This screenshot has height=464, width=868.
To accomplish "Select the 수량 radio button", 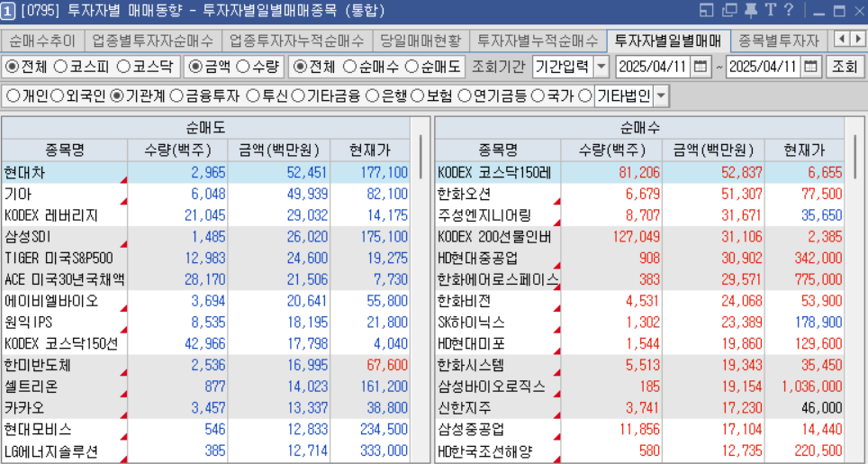I will tap(242, 67).
